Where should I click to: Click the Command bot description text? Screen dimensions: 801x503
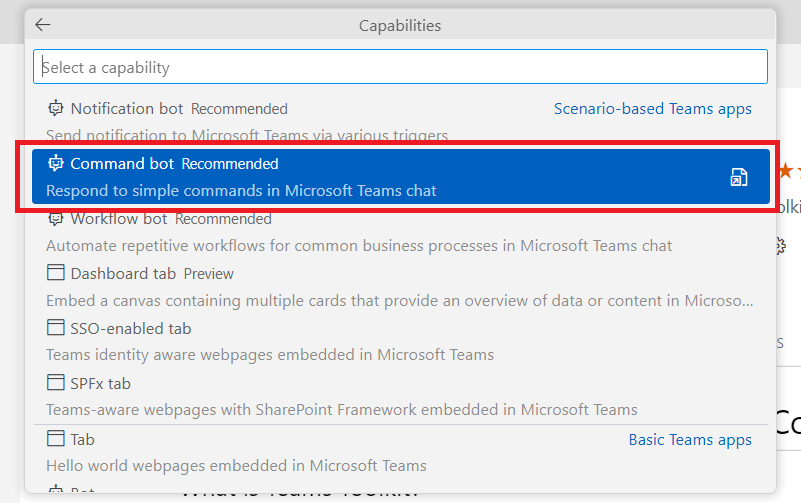(x=241, y=190)
